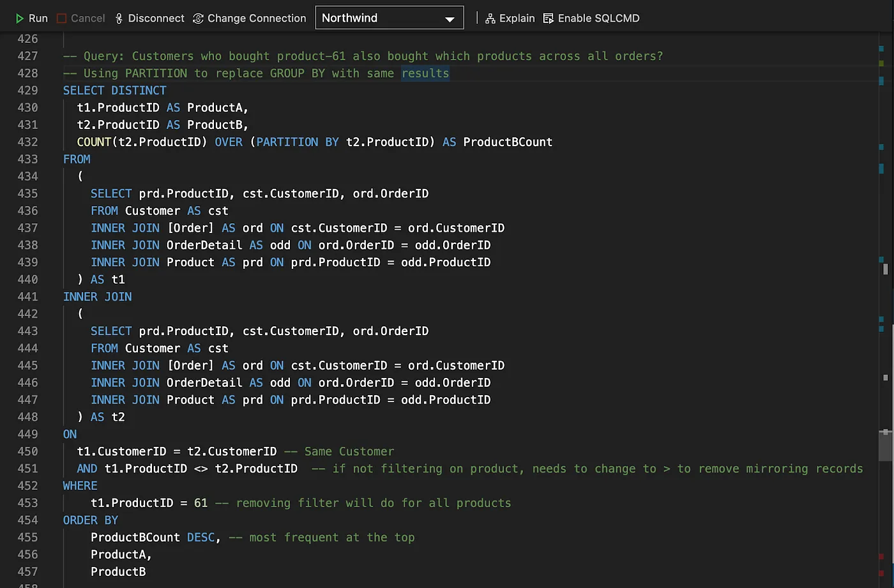Click the text AS t2

pos(108,417)
